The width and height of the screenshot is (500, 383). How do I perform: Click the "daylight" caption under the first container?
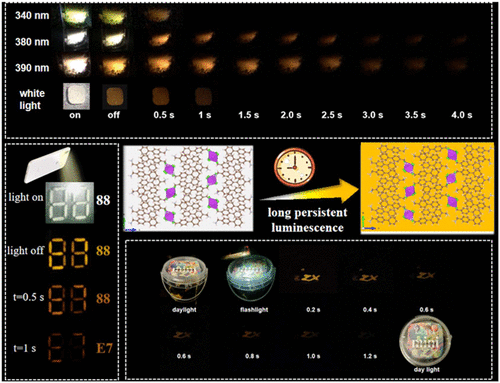184,310
